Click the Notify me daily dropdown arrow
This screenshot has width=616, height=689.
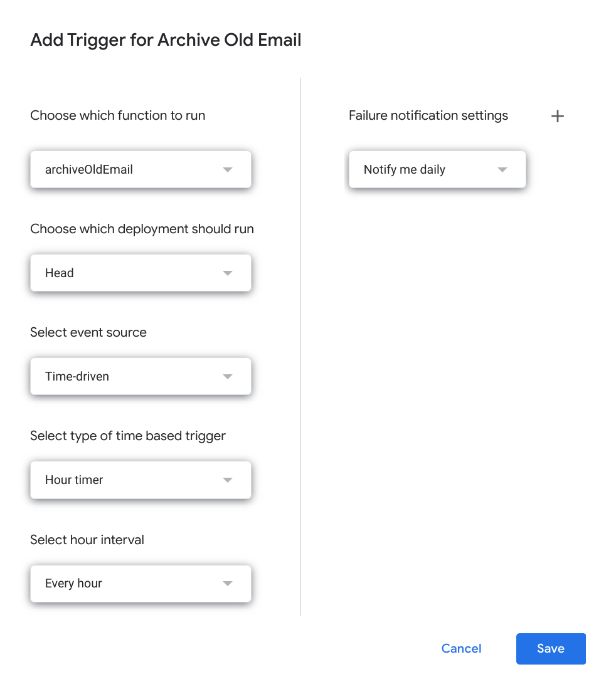pos(501,169)
